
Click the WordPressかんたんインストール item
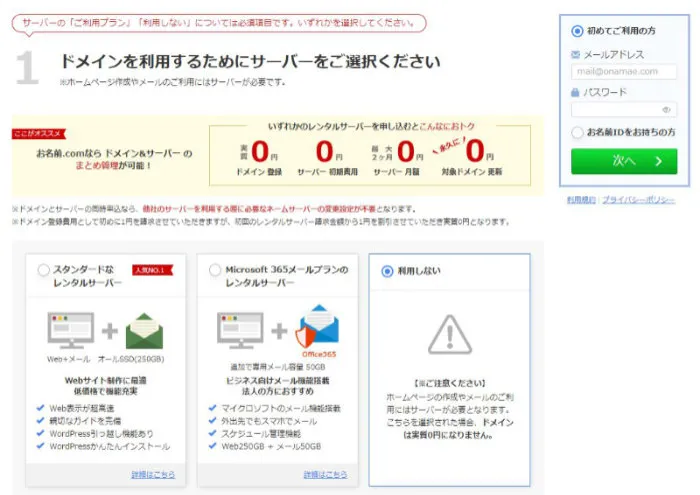click(109, 446)
